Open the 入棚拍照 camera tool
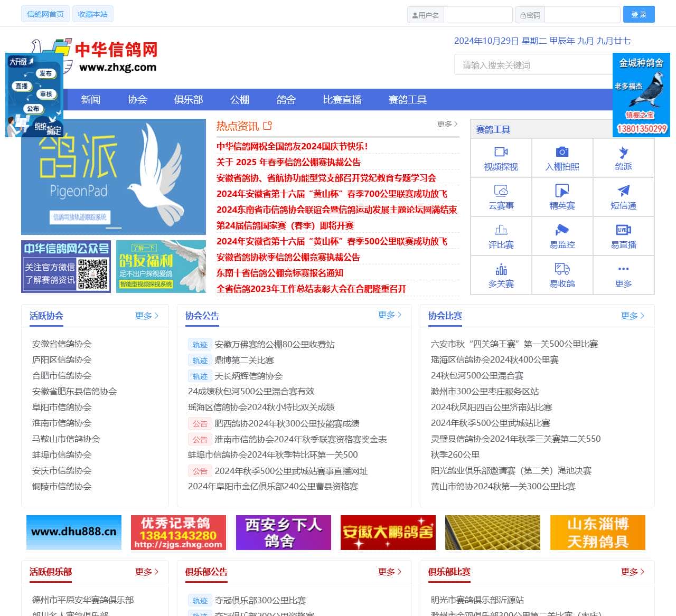This screenshot has height=616, width=676. [562, 158]
